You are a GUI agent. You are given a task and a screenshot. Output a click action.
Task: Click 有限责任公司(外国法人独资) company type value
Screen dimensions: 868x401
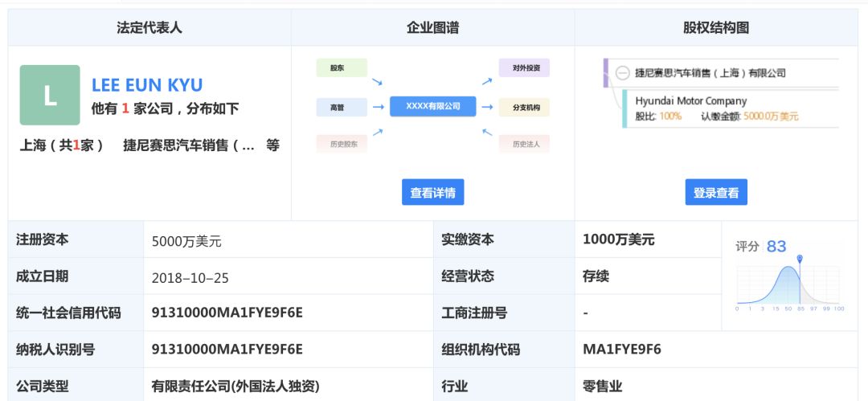[235, 386]
